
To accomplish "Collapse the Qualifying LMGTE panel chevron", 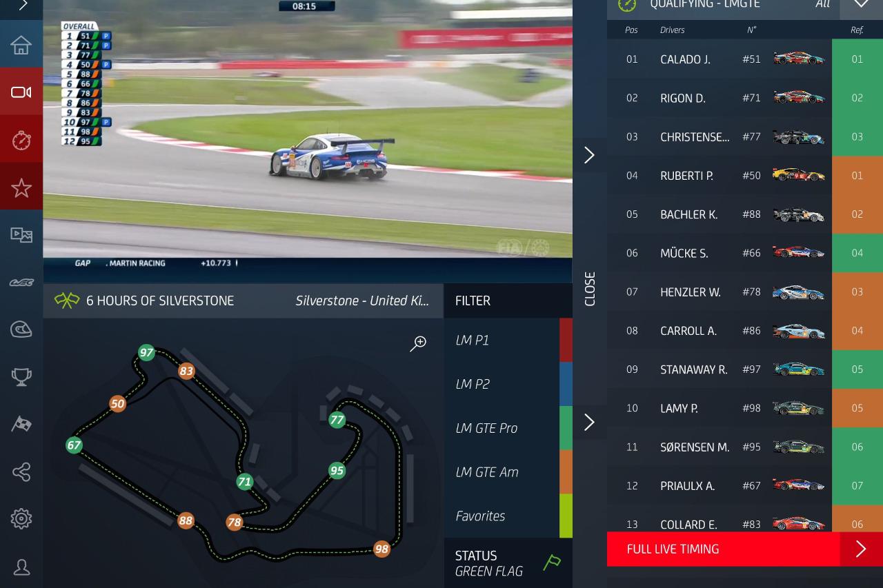I will pos(861,6).
